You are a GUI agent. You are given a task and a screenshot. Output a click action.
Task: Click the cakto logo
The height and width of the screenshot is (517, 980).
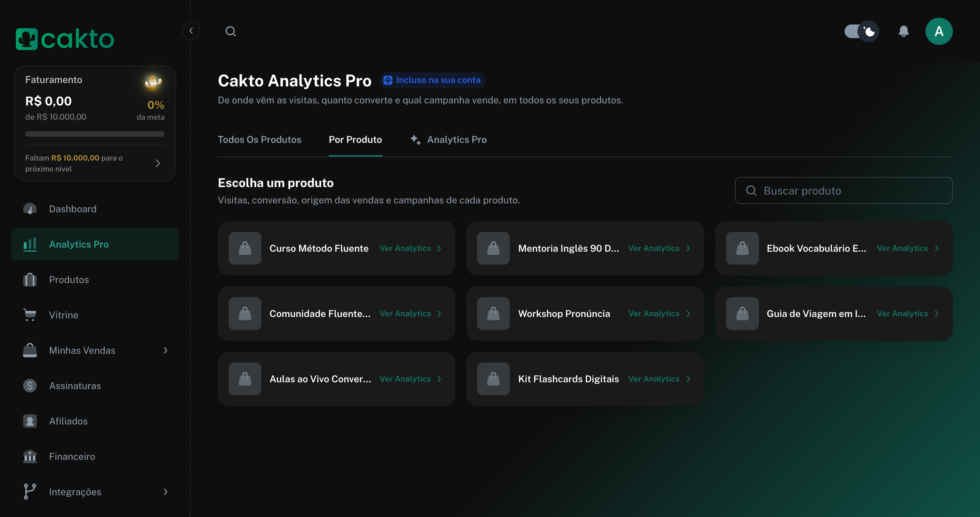[x=65, y=39]
